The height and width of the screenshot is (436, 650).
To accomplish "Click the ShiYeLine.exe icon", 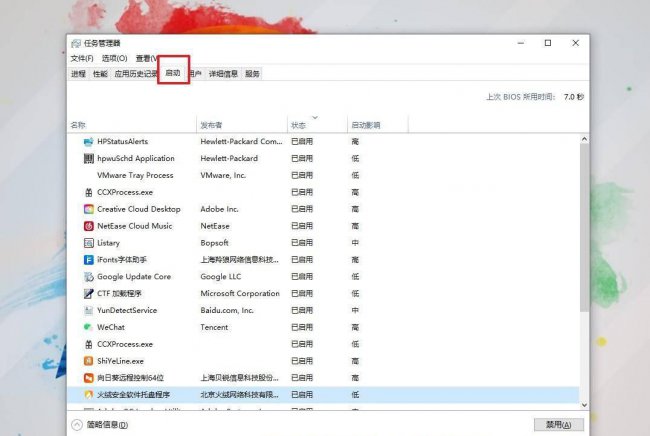I will pos(88,361).
